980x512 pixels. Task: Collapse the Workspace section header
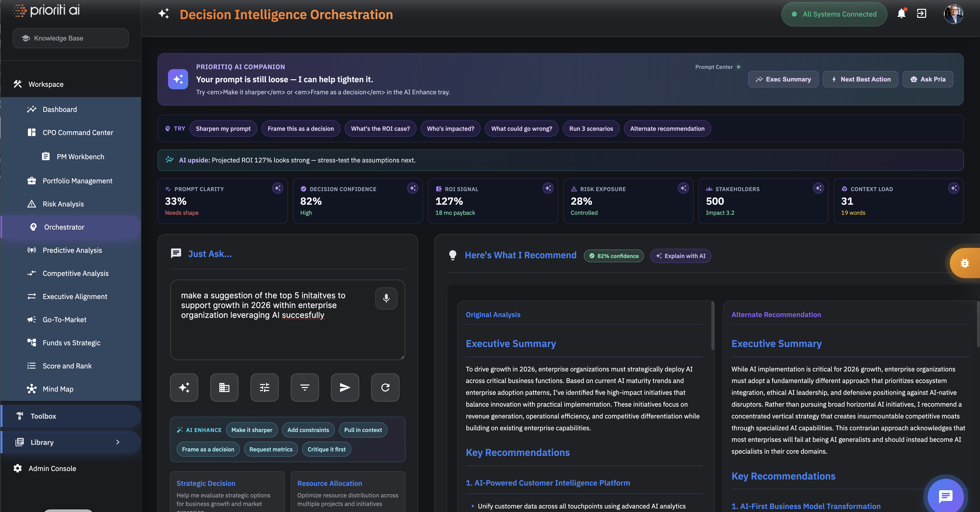point(71,84)
